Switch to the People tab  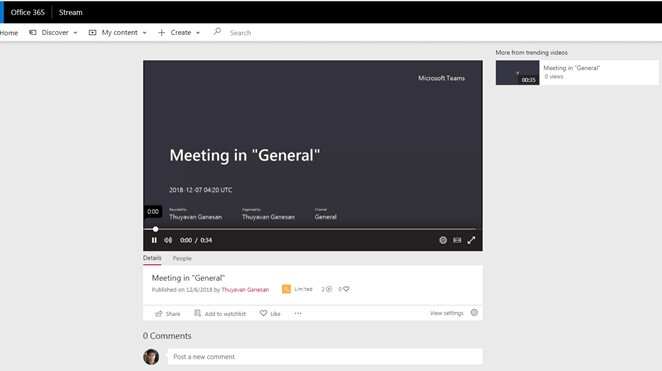tap(182, 258)
